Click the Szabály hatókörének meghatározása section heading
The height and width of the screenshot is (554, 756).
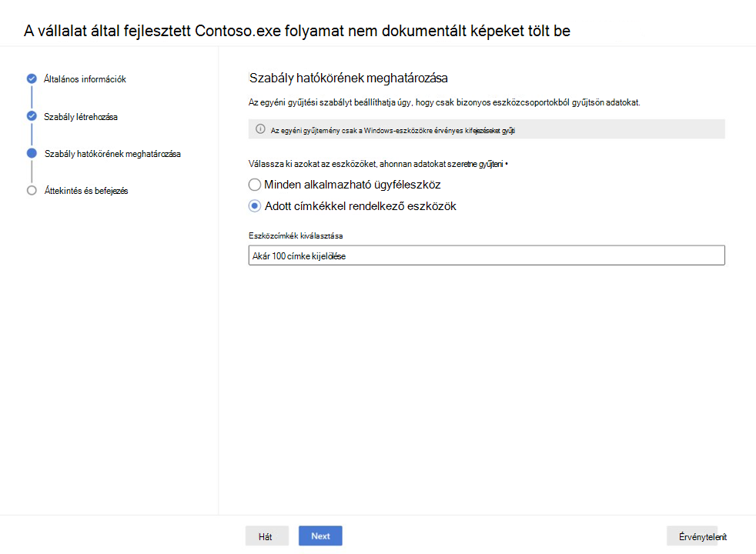(x=349, y=78)
